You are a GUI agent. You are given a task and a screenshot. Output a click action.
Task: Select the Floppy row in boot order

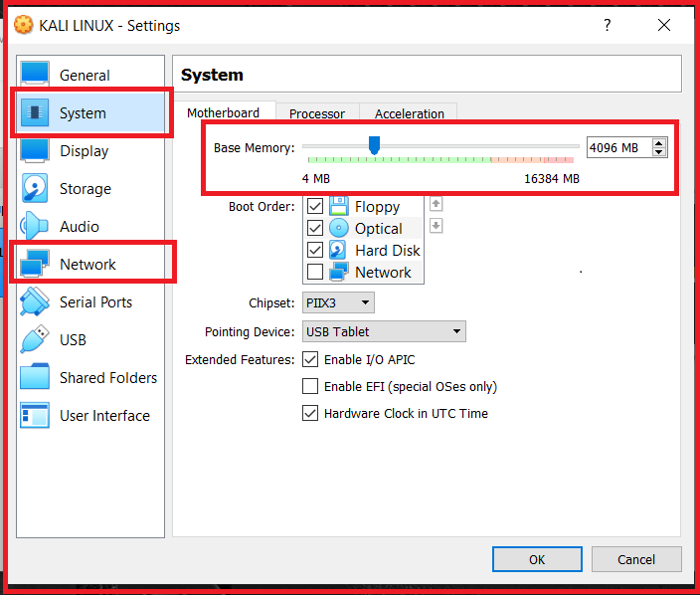tap(363, 206)
